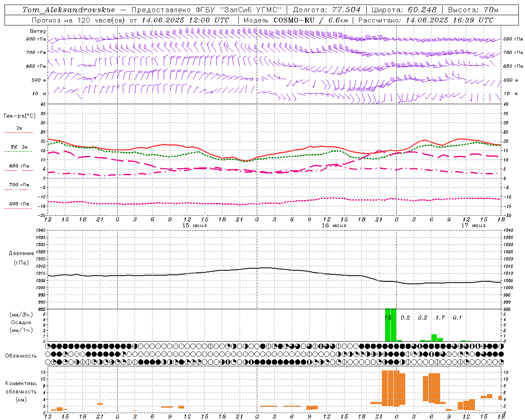Select the provider text ФГБУ "ЗапСиб УГМС"

click(x=238, y=10)
